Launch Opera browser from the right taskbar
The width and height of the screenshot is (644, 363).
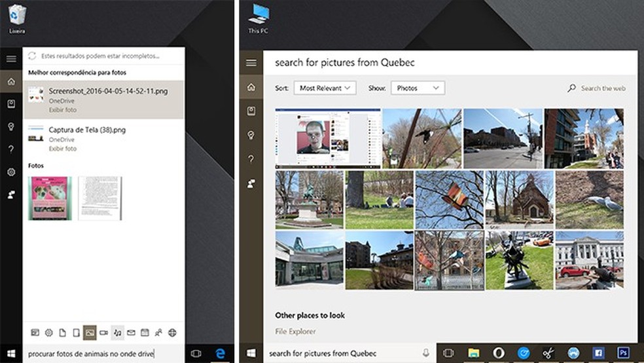(499, 353)
